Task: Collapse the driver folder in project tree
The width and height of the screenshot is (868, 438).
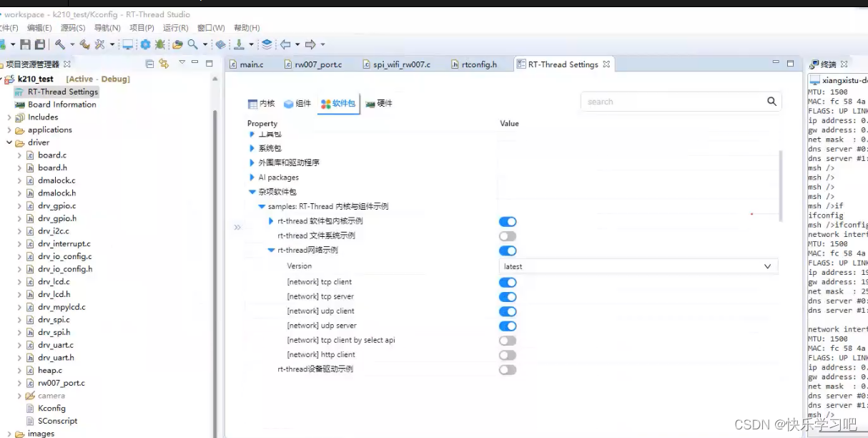Action: [x=9, y=142]
